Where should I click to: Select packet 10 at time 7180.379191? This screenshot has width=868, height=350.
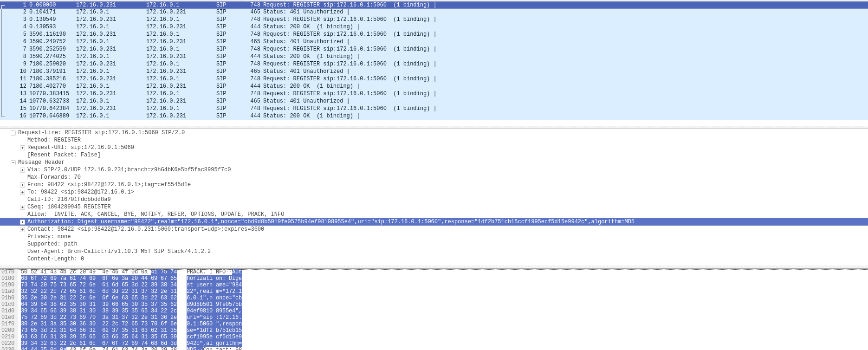(x=434, y=71)
